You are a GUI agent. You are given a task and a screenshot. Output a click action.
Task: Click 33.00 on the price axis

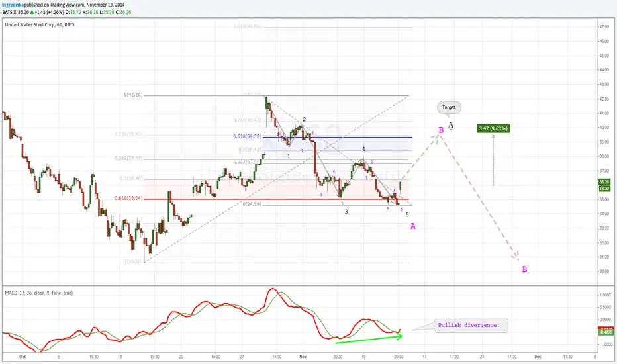tap(604, 228)
